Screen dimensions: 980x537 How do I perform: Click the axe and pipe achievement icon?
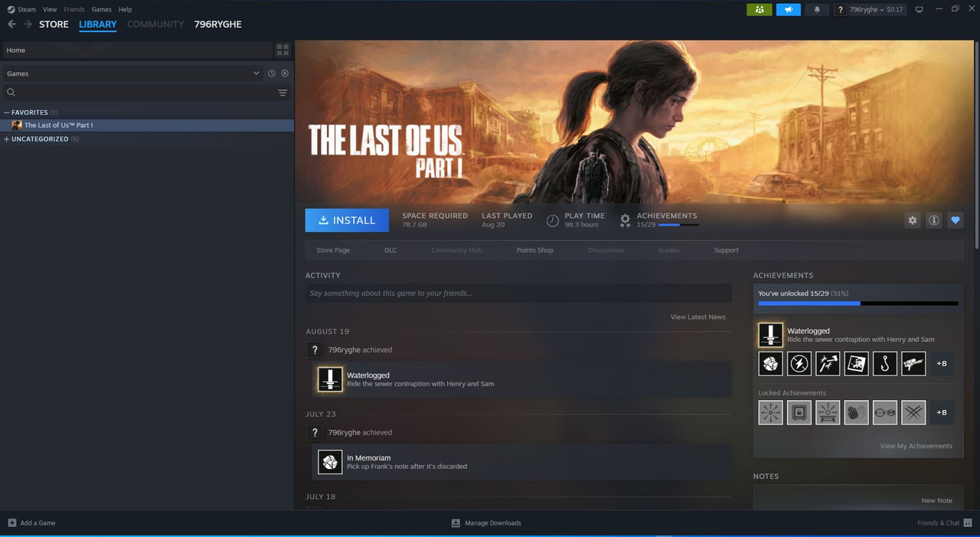click(828, 363)
